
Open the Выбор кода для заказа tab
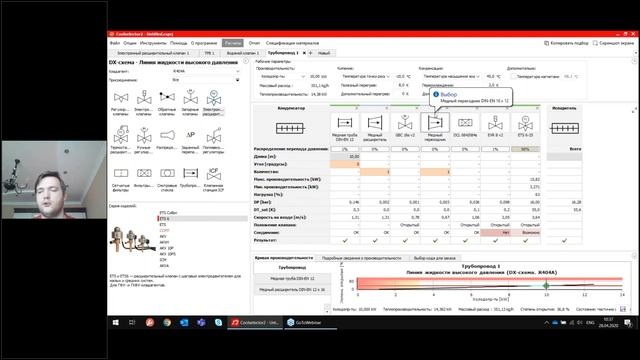coord(434,258)
